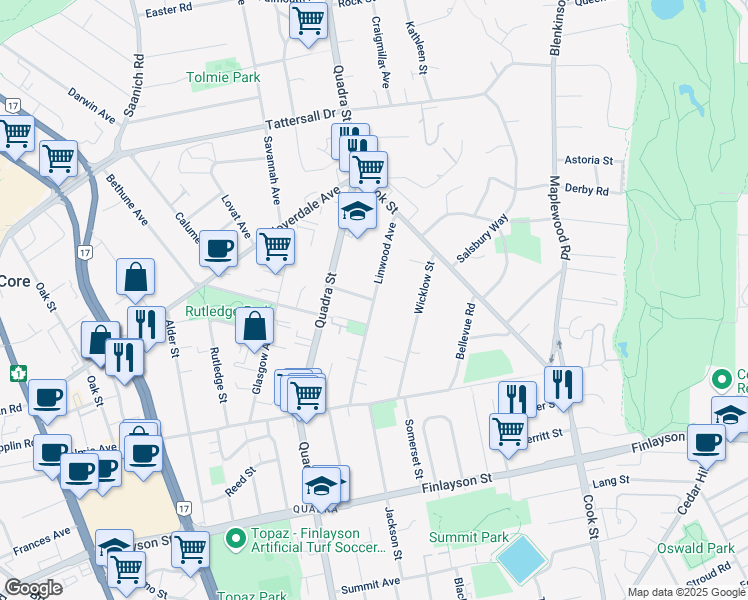This screenshot has width=748, height=600.
Task: Open the coffee cup marker beside Highway 17 south
Action: click(143, 454)
